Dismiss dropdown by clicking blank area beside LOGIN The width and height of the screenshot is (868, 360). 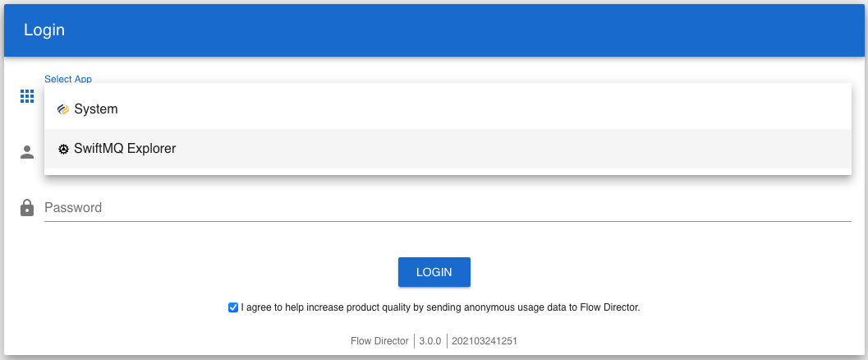point(657,272)
